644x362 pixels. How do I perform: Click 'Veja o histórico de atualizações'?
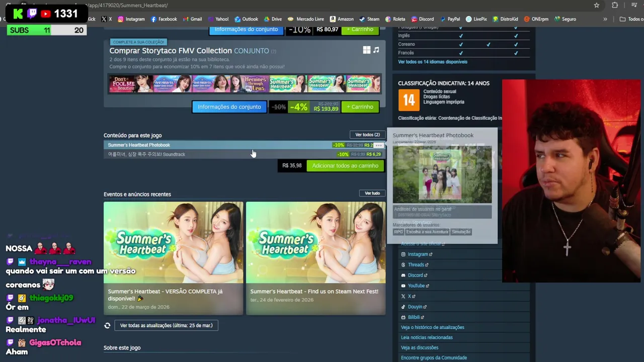433,327
